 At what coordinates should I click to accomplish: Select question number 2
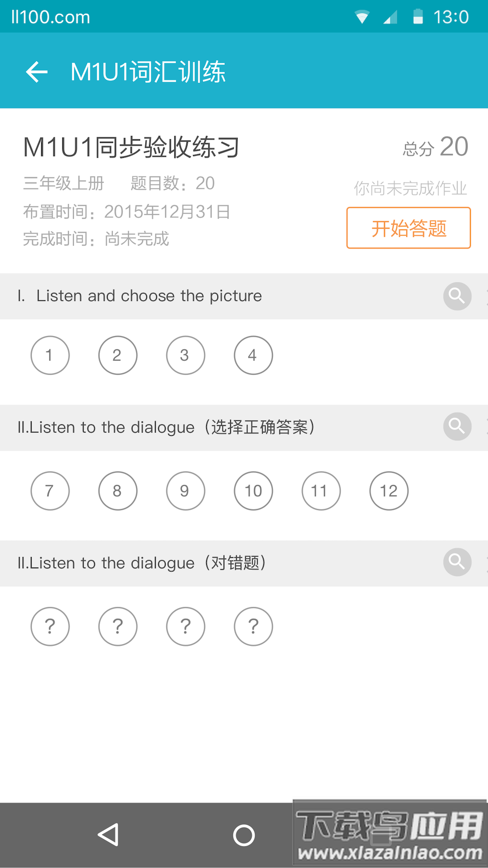(x=118, y=355)
